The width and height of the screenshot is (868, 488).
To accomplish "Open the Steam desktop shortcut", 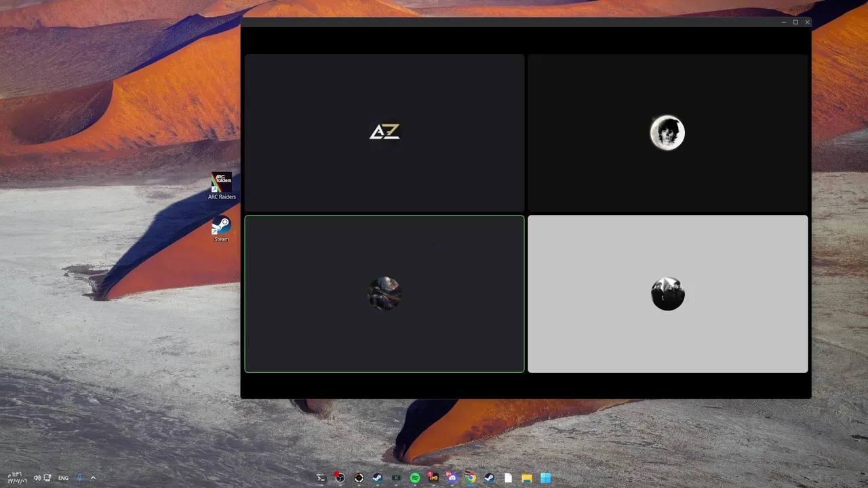I will click(x=221, y=229).
